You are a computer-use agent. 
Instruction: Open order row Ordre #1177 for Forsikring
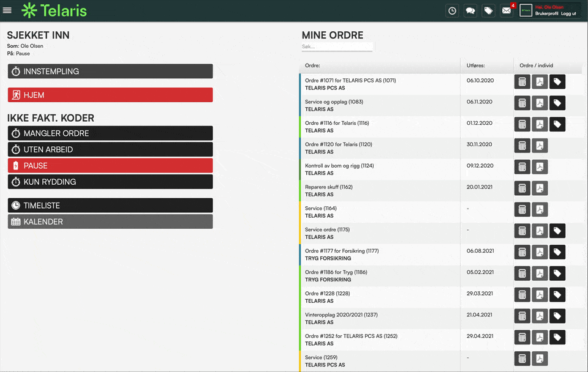pyautogui.click(x=440, y=255)
